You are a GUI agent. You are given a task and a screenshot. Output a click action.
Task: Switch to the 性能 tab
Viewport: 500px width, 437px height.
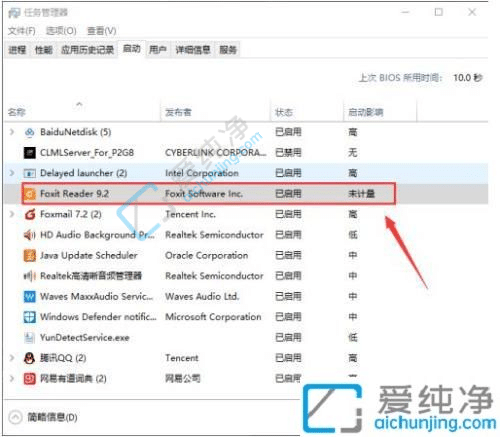tap(44, 50)
